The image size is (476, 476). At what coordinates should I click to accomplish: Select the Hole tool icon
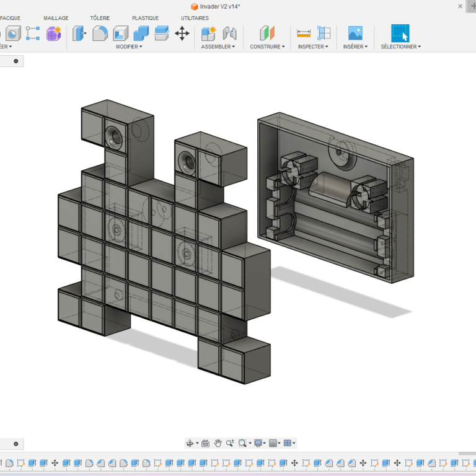13,33
